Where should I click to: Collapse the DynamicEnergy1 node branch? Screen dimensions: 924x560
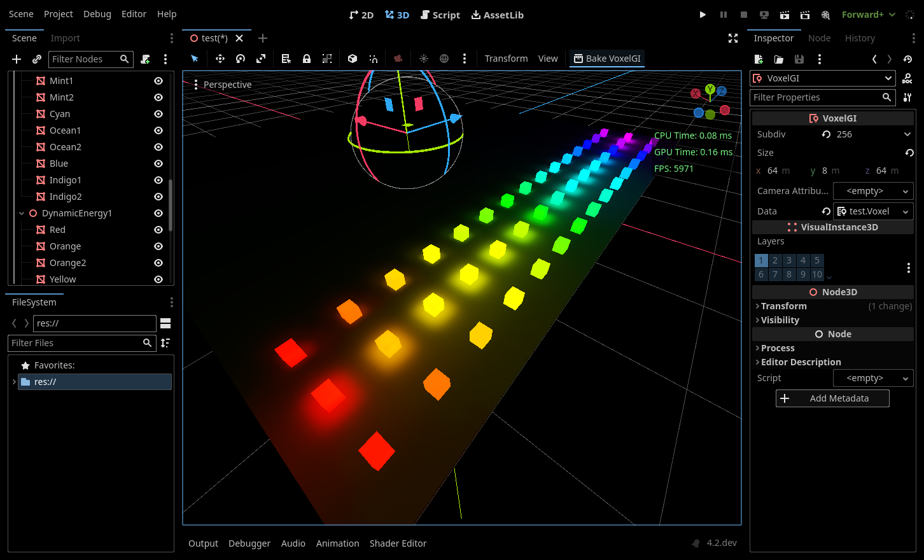coord(21,213)
